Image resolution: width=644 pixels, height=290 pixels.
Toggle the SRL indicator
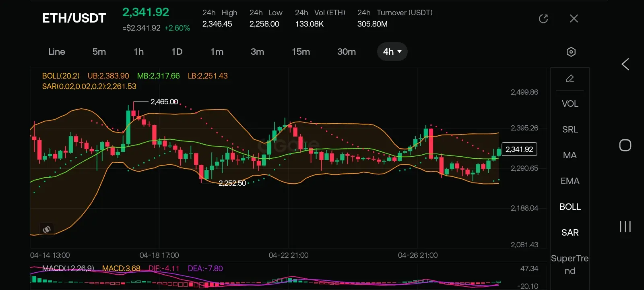coord(570,129)
